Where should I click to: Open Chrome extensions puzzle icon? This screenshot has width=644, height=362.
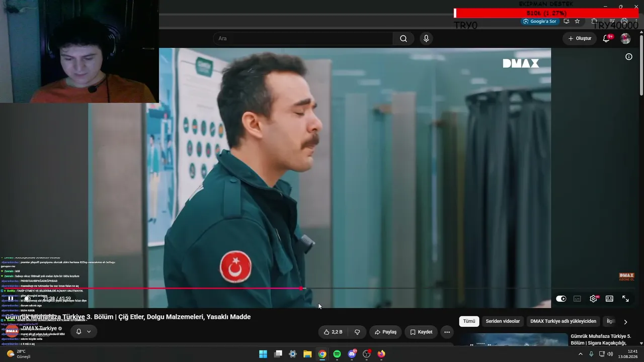click(x=594, y=21)
